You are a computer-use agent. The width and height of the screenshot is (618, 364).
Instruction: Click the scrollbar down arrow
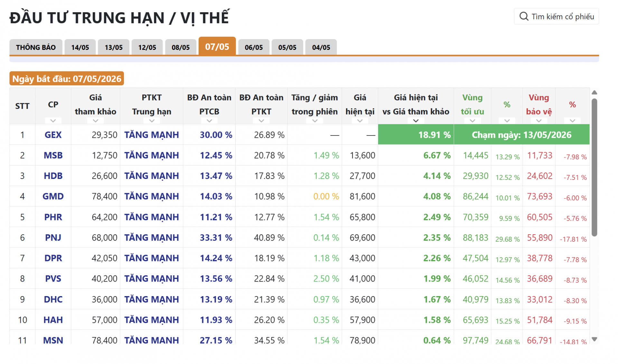click(x=594, y=339)
